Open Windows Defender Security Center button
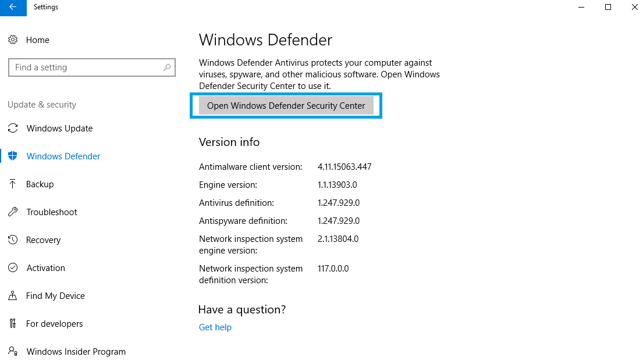Viewport: 643px width, 364px height. (286, 105)
